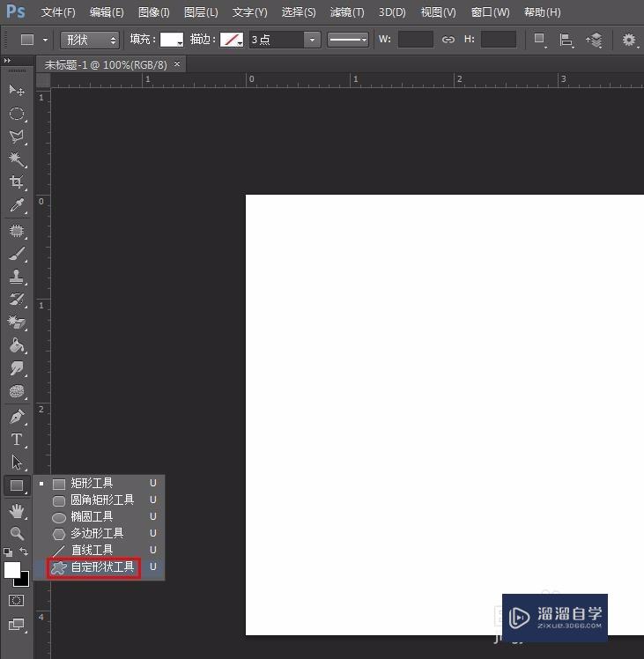This screenshot has width=644, height=659.
Task: Open the stroke width dropdown arrow
Action: click(x=313, y=40)
